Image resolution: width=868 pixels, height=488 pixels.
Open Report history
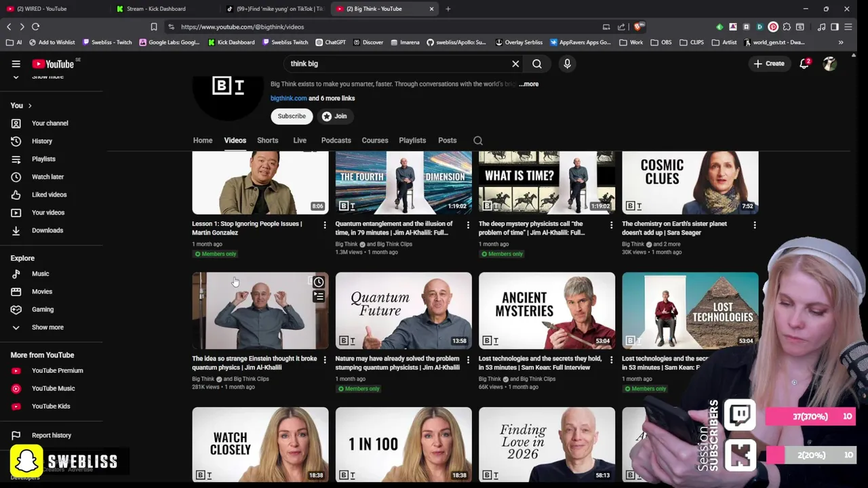pos(52,435)
